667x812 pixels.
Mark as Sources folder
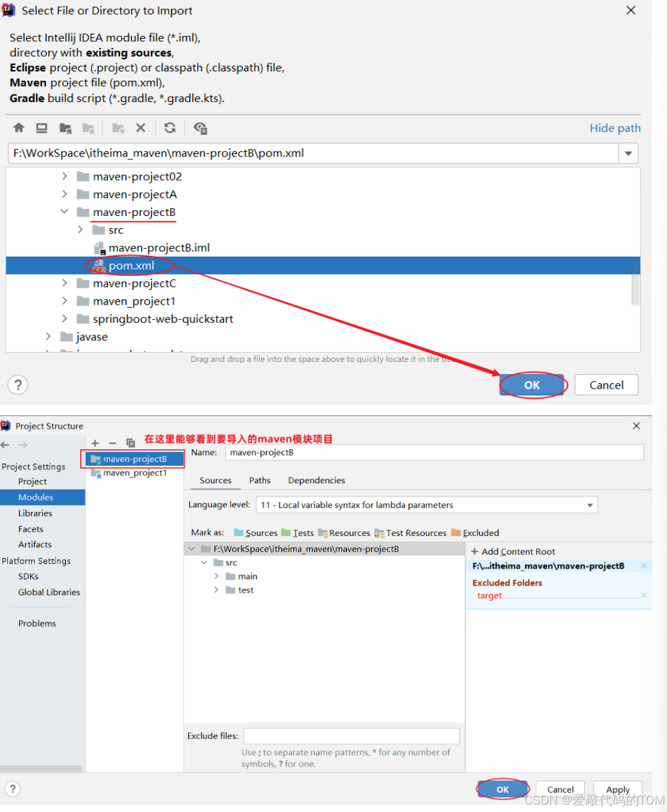255,533
